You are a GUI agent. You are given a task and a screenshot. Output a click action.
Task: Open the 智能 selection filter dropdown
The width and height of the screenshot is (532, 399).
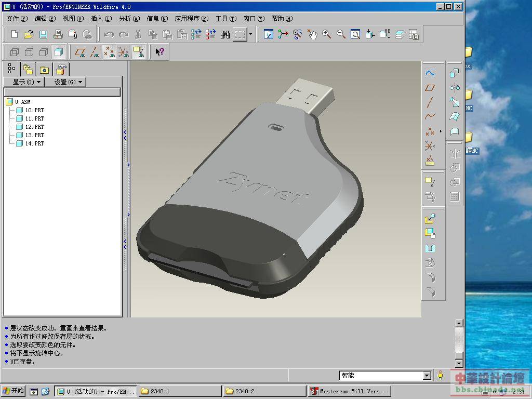(x=427, y=375)
